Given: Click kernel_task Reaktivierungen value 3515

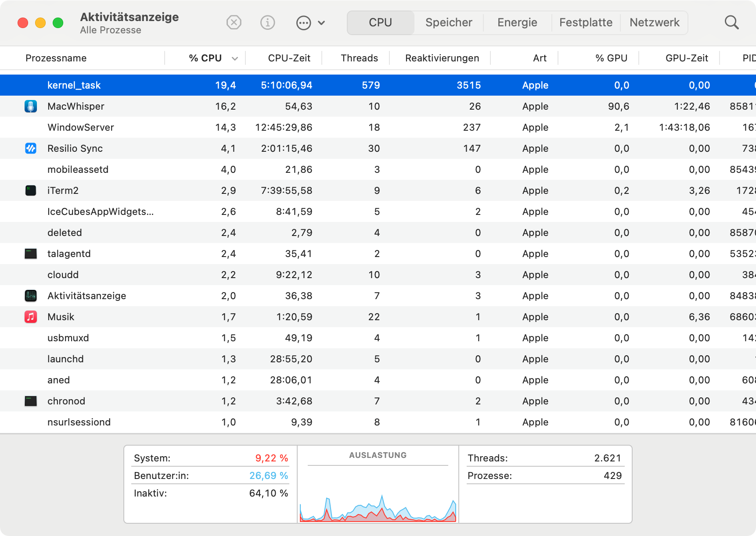Looking at the screenshot, I should click(468, 85).
